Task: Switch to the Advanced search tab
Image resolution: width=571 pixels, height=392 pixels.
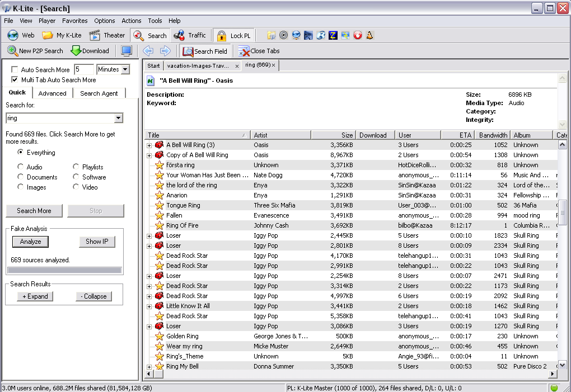Action: coord(53,93)
